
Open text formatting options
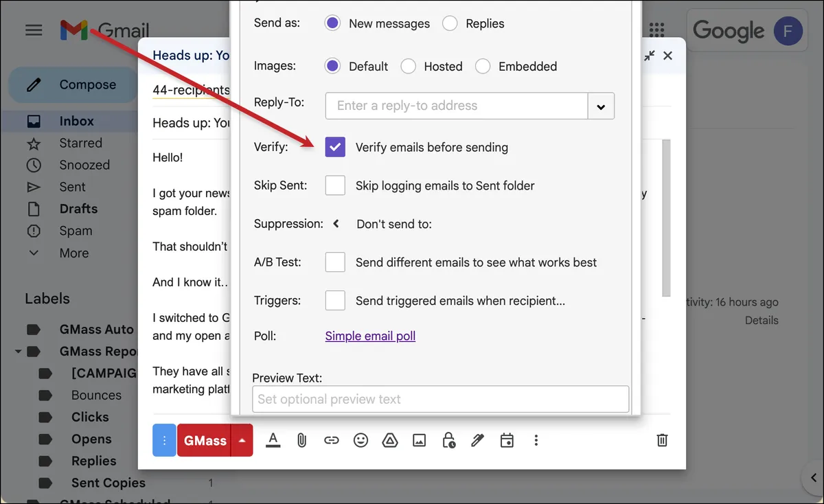click(x=273, y=440)
